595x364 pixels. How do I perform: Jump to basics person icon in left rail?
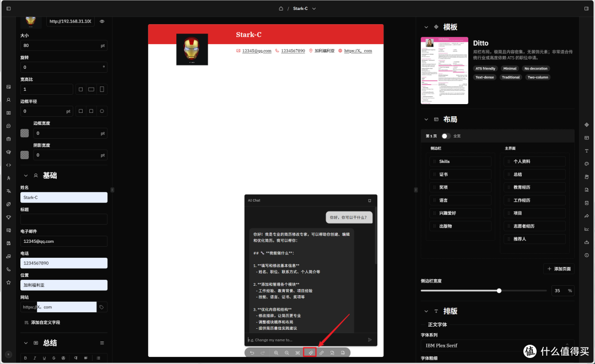click(x=9, y=100)
